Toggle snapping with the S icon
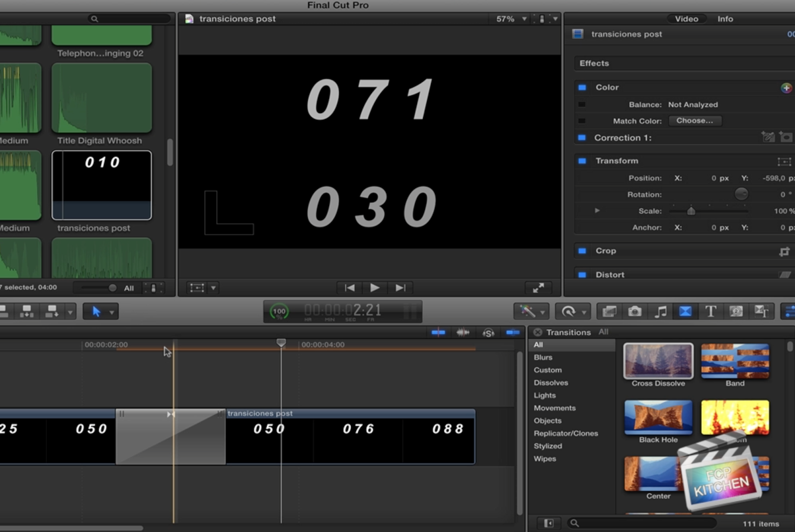Screen dimensions: 795x532 tap(488, 332)
